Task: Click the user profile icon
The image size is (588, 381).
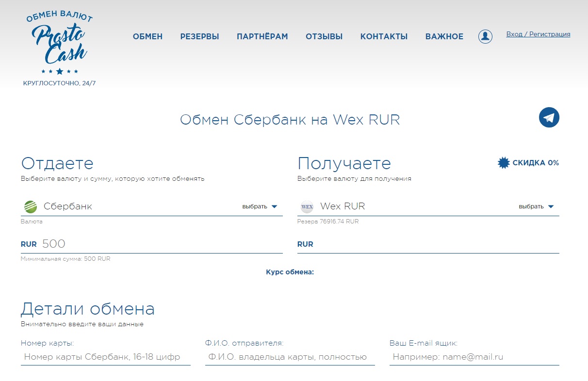Action: pyautogui.click(x=485, y=36)
